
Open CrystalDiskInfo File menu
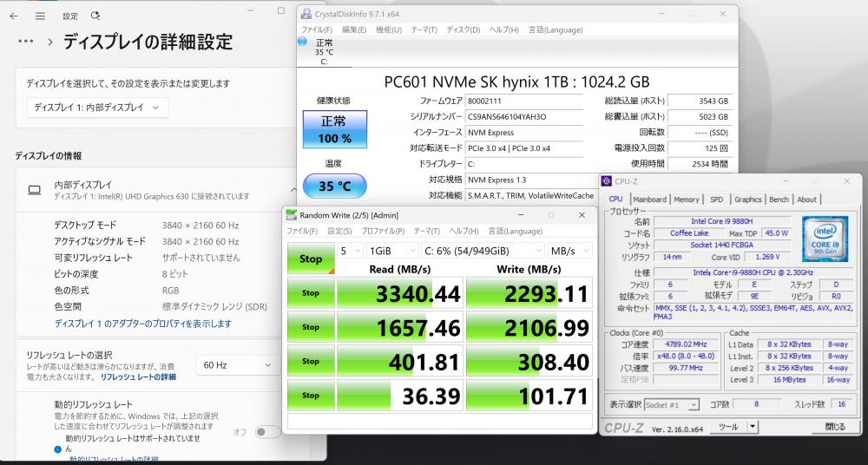pos(317,29)
